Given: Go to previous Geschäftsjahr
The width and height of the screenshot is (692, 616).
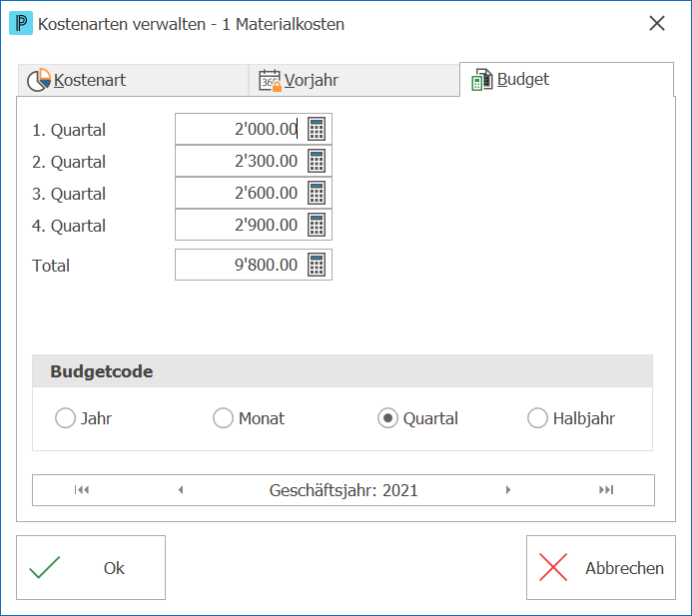Looking at the screenshot, I should pos(181,490).
